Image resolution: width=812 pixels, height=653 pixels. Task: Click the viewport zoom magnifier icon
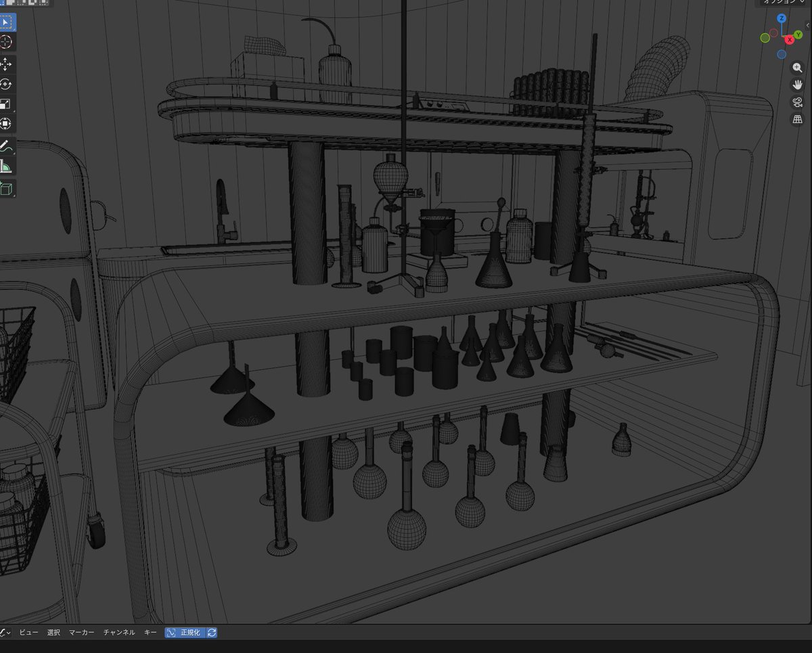(798, 68)
